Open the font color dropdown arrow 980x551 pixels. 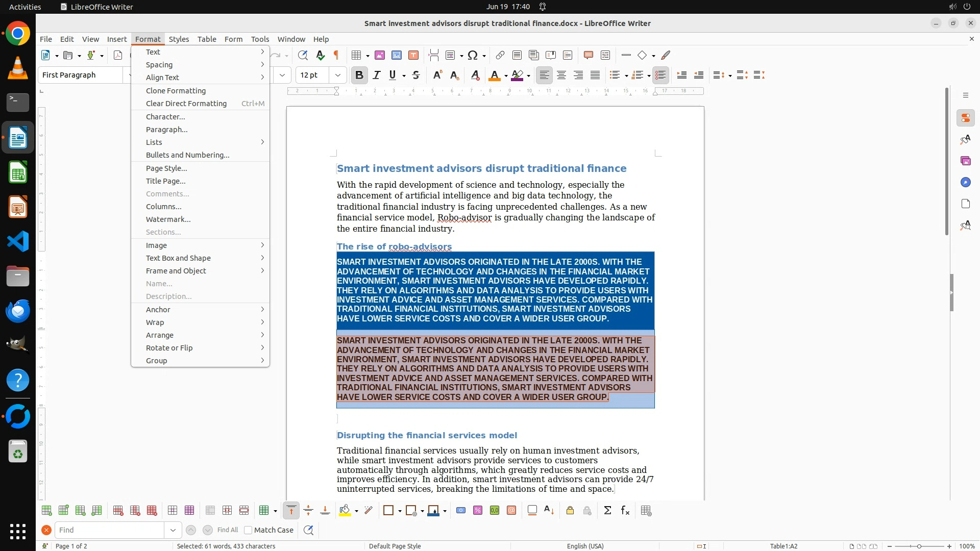pos(506,76)
